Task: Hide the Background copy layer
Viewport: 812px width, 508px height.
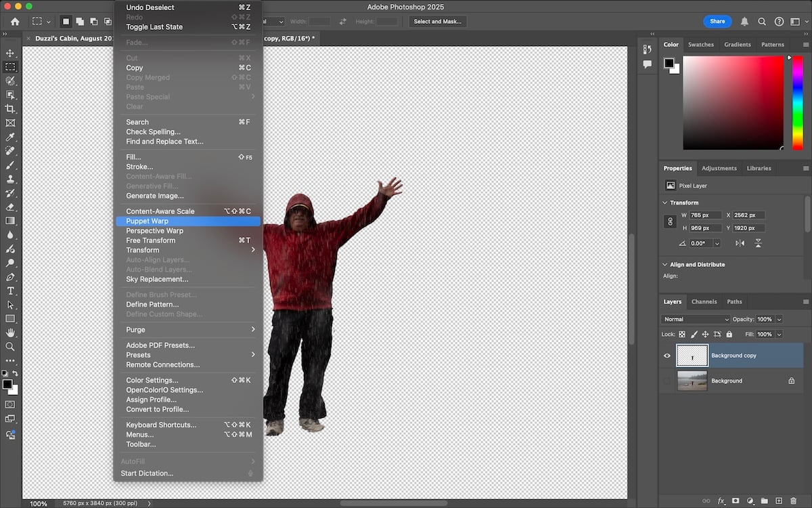Action: coord(666,356)
